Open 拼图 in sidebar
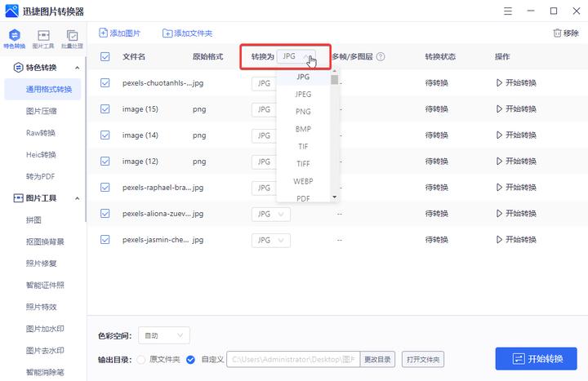Viewport: 588px width, 381px height. (x=33, y=220)
